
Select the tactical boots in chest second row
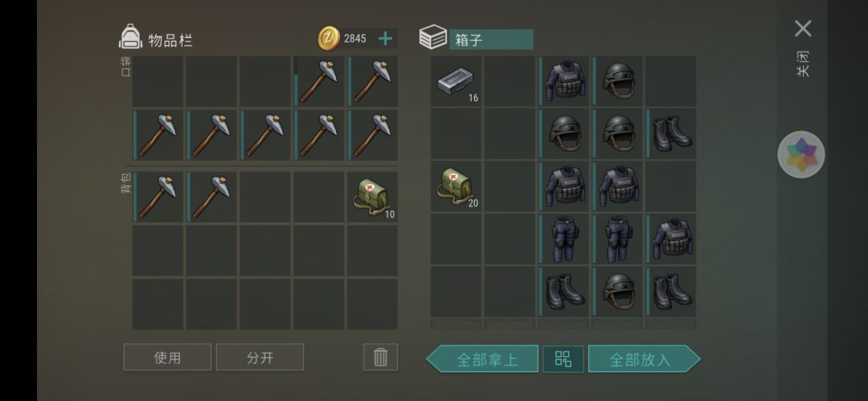coord(671,133)
